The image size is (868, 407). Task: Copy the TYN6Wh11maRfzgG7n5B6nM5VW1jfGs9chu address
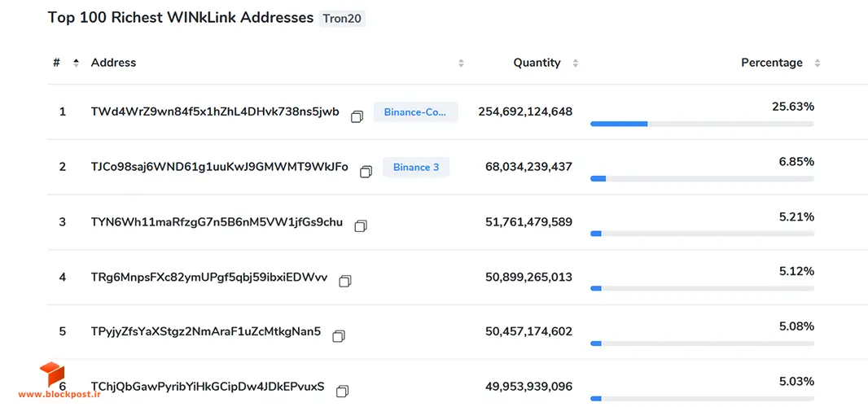[x=361, y=226]
